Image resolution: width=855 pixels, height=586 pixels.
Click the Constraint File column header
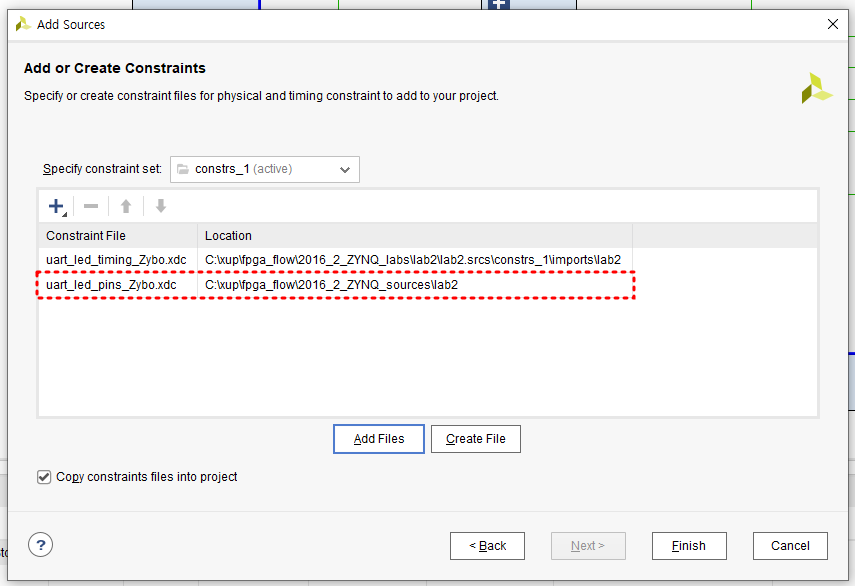pos(118,235)
